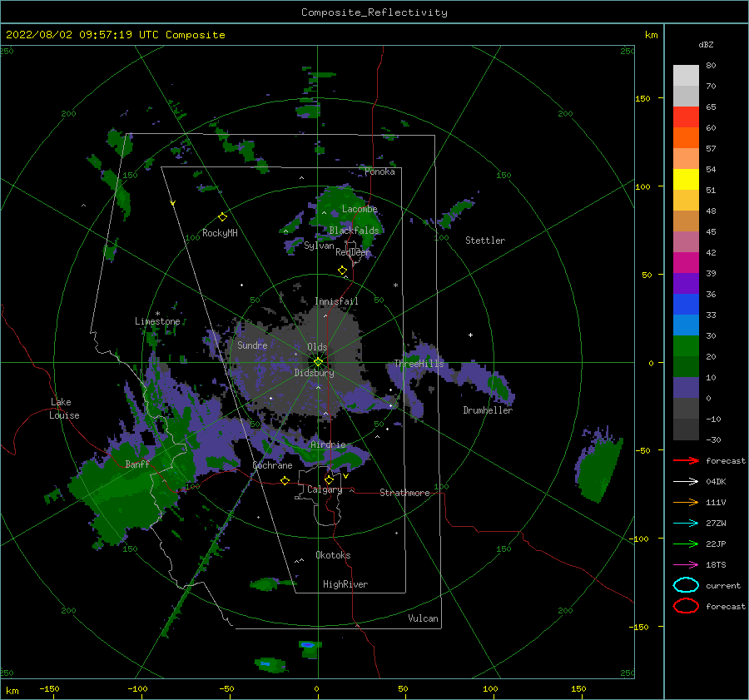
Task: Click the 80 dBZ light gray swatch
Action: click(686, 76)
